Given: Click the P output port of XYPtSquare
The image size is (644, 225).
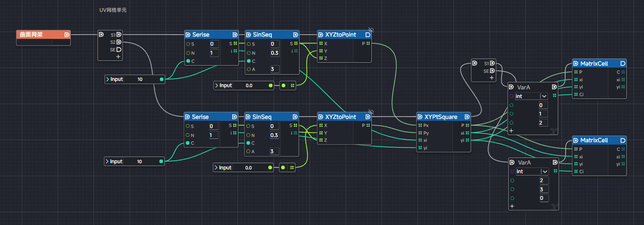Looking at the screenshot, I should tap(468, 125).
